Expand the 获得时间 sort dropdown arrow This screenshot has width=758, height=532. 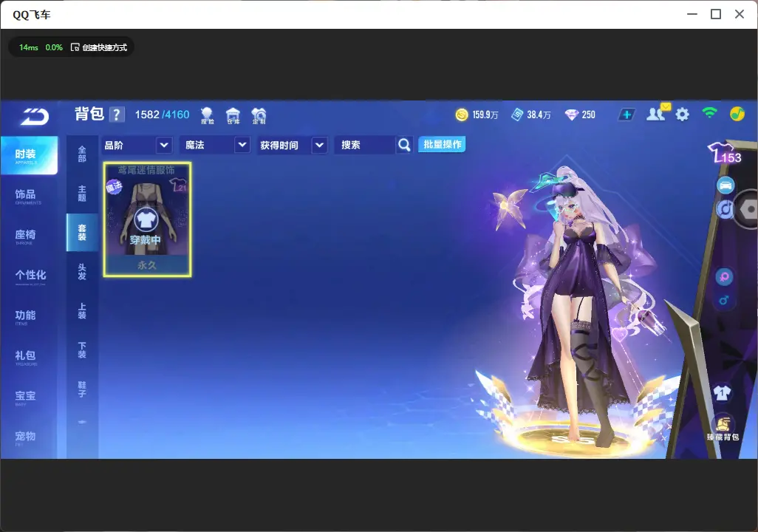tap(320, 145)
